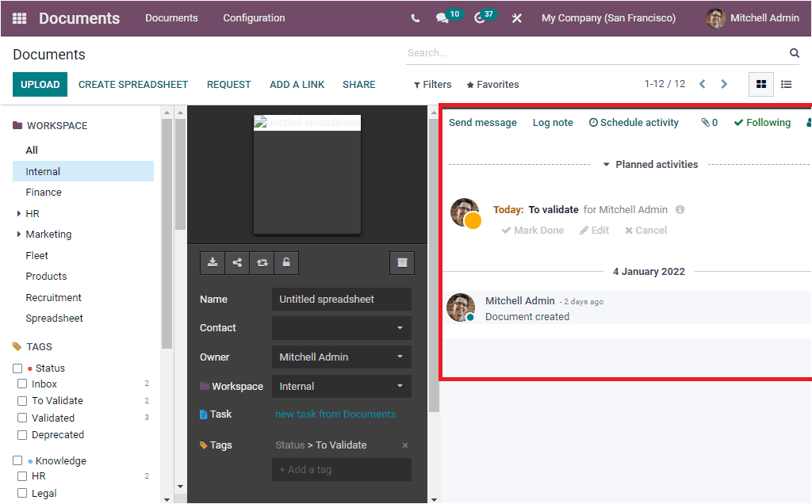Download the Untitled spreadsheet document
This screenshot has height=504, width=812.
point(213,263)
